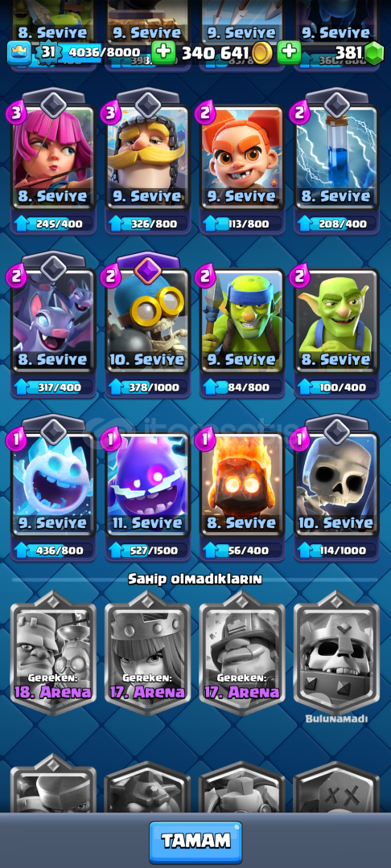Screen dimensions: 391x868
Task: Tap the green plus beside experience bar
Action: [x=163, y=52]
